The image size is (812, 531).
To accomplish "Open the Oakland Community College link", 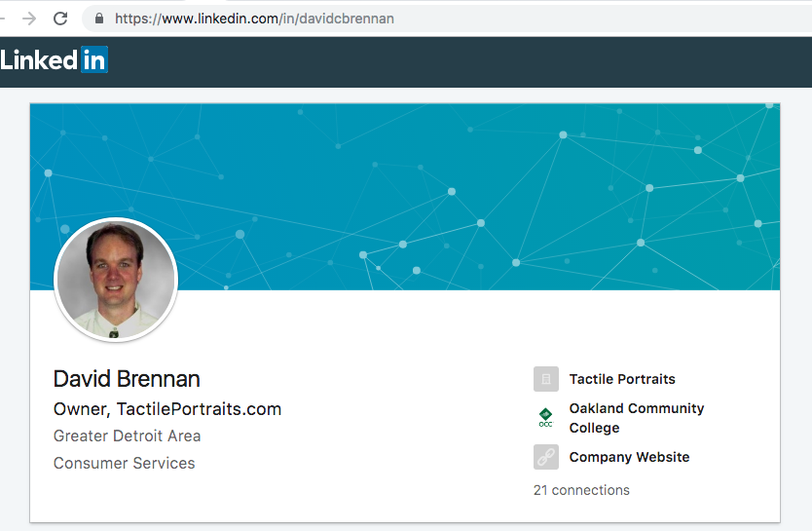I will pos(637,418).
